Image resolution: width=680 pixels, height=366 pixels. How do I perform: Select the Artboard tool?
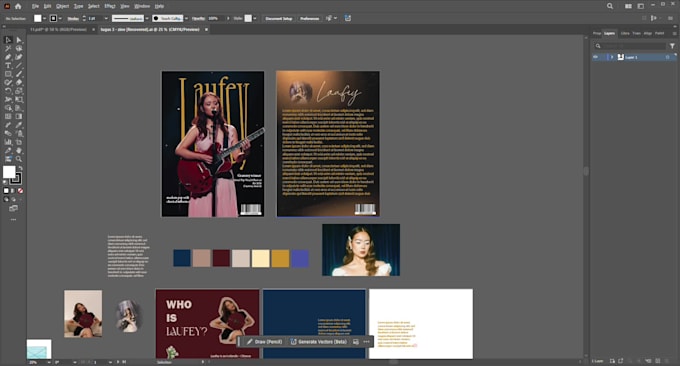pos(19,142)
